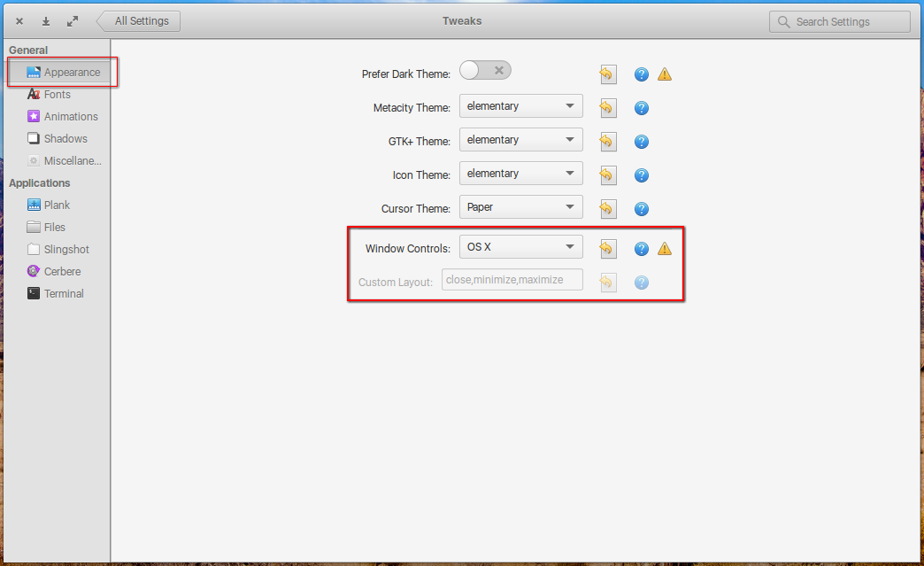The height and width of the screenshot is (566, 924).
Task: Click the GTK+ Theme question mark
Action: 642,142
